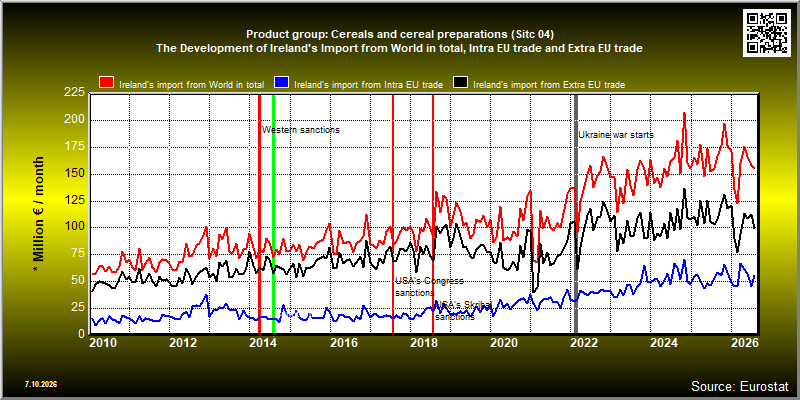The image size is (800, 400).
Task: Click the date stamp 7.10.2026
Action: (x=40, y=384)
